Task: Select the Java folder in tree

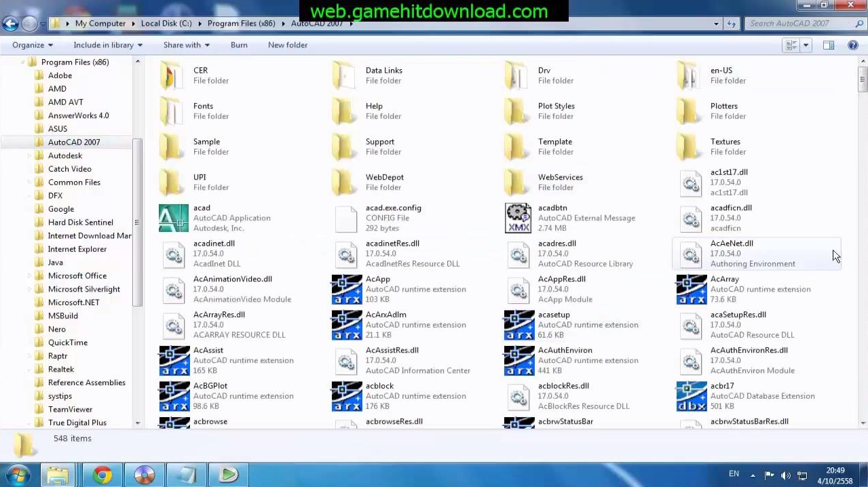Action: click(x=56, y=262)
